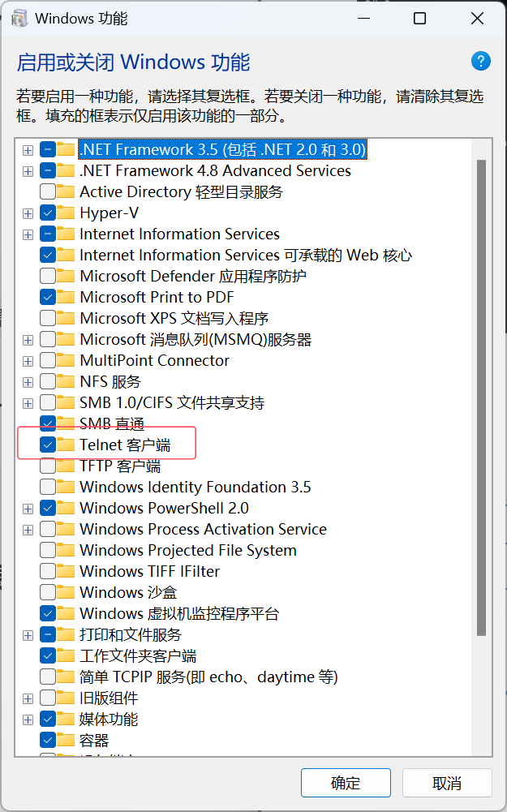Click the folder icon next to Telnet 客户端
Image resolution: width=507 pixels, height=812 pixels.
click(x=67, y=445)
